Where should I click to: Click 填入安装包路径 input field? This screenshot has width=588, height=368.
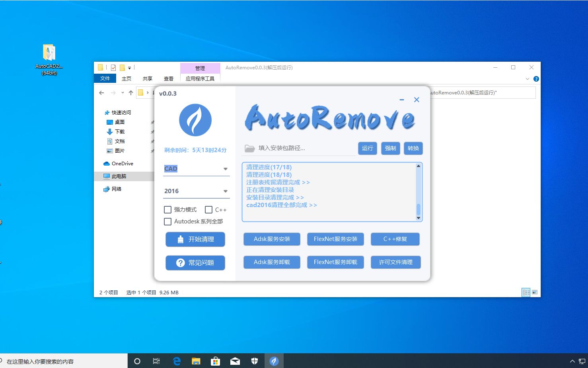point(306,148)
